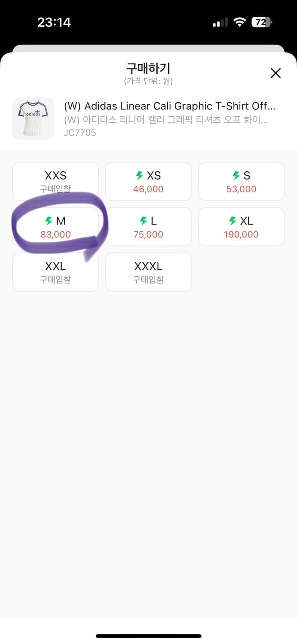297x644 pixels.
Task: Tap the battery indicator in status bar
Action: coord(261,22)
